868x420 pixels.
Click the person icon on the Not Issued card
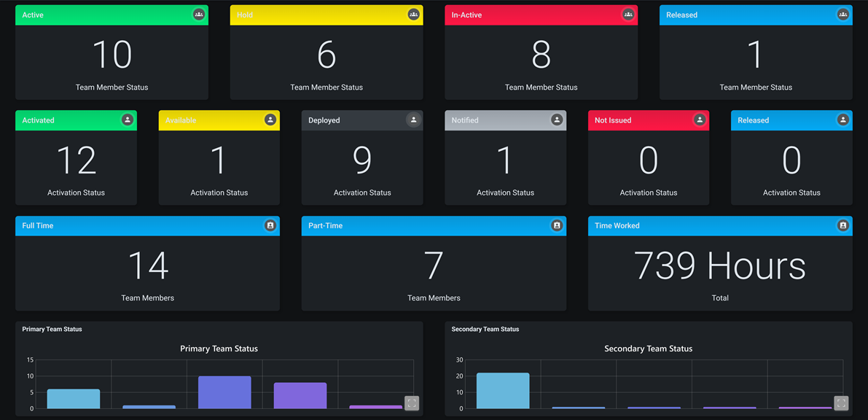click(x=700, y=120)
